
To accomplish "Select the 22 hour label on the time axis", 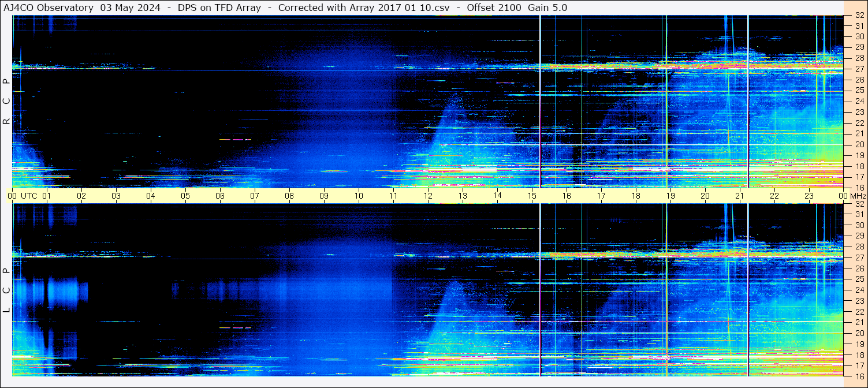I will (x=774, y=196).
